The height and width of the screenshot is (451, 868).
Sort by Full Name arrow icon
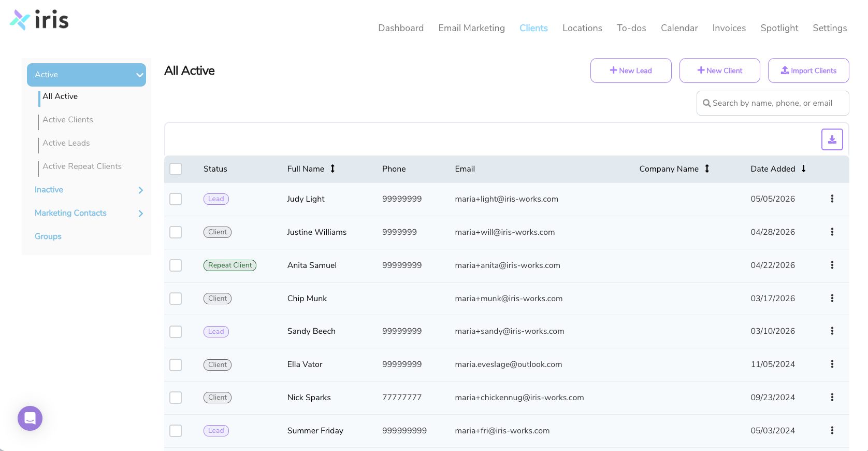pos(332,168)
